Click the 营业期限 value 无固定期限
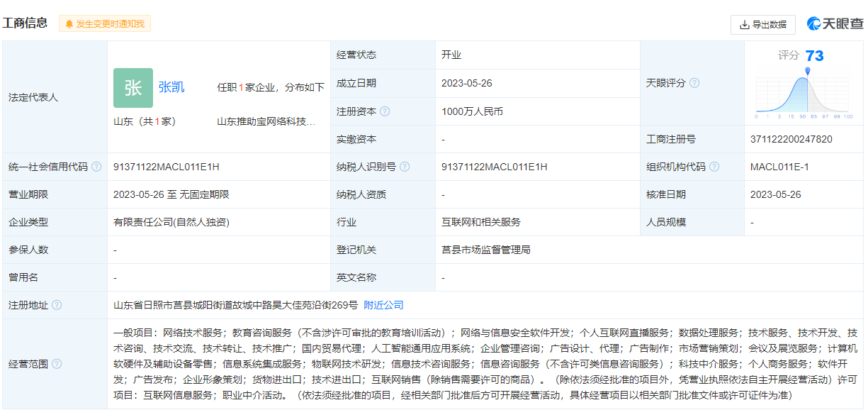This screenshot has width=868, height=410. [x=204, y=194]
